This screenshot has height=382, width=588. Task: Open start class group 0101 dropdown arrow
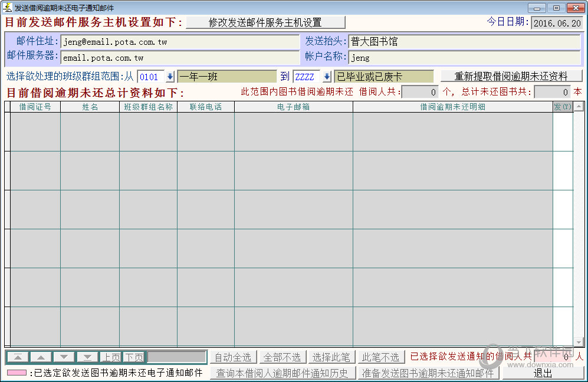[170, 77]
